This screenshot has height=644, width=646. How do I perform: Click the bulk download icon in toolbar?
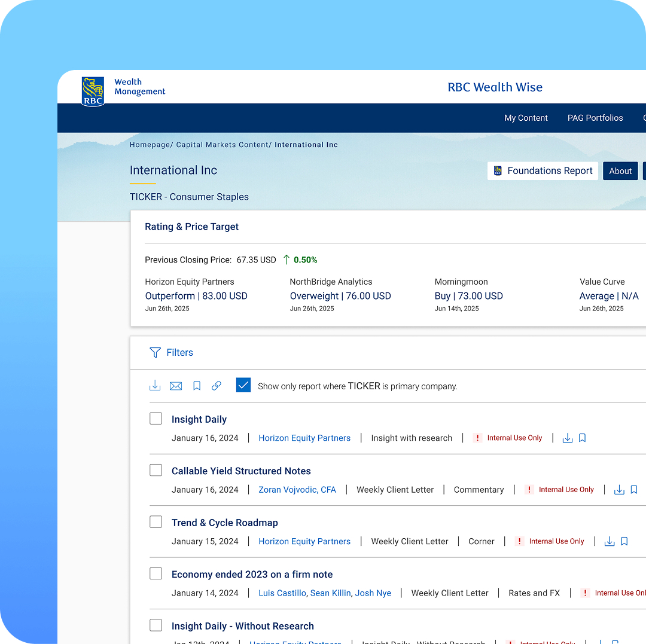pyautogui.click(x=155, y=386)
